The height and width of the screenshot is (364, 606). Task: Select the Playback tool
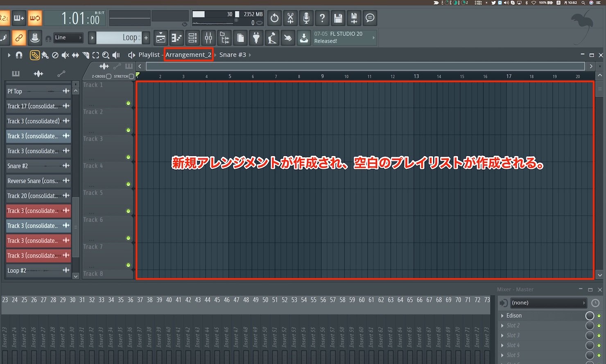pyautogui.click(x=116, y=55)
